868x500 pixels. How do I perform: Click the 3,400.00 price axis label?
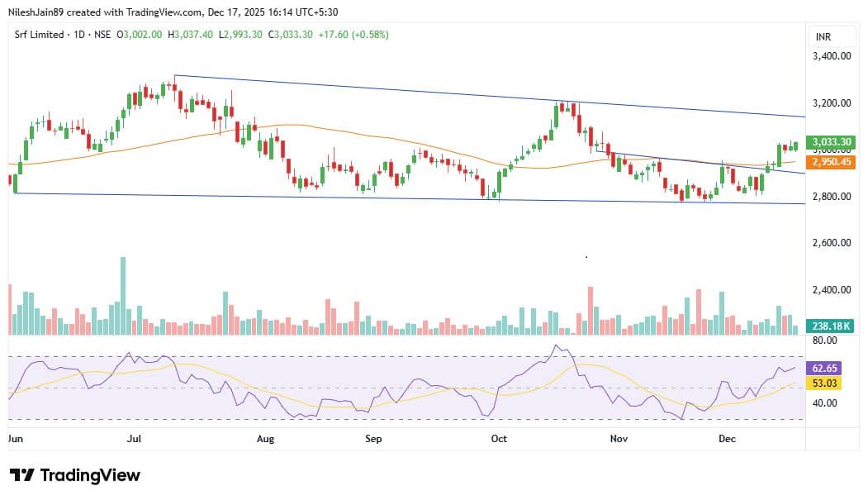click(832, 56)
